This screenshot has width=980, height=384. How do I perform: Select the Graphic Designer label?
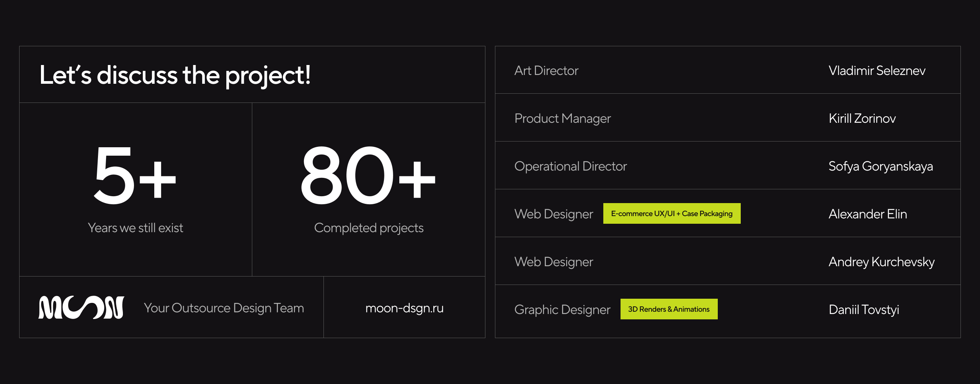pyautogui.click(x=562, y=310)
